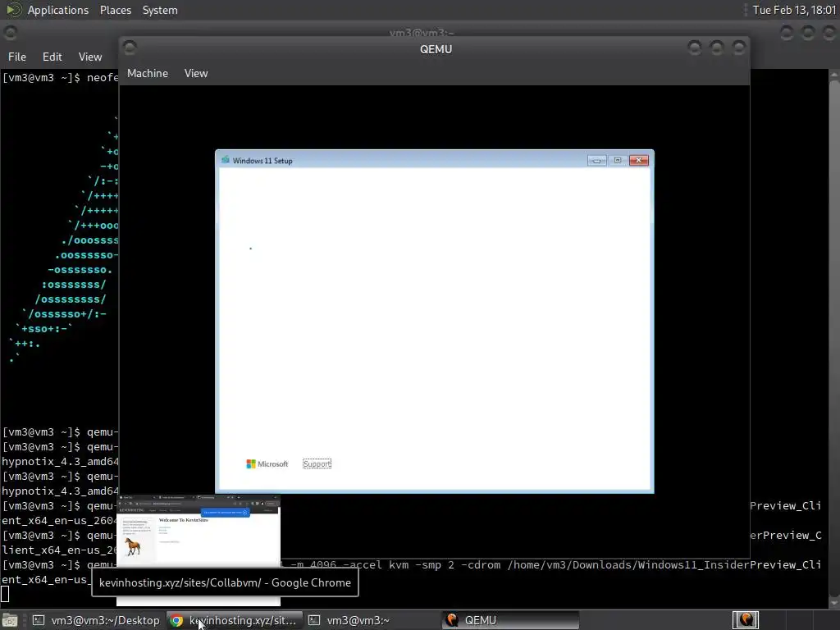Open the Applications menu in top panel

pyautogui.click(x=58, y=10)
